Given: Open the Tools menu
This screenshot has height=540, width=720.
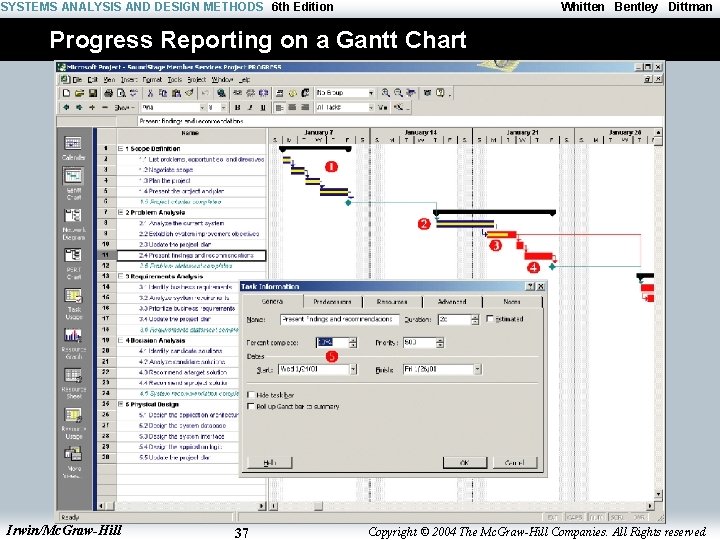Looking at the screenshot, I should [x=174, y=80].
